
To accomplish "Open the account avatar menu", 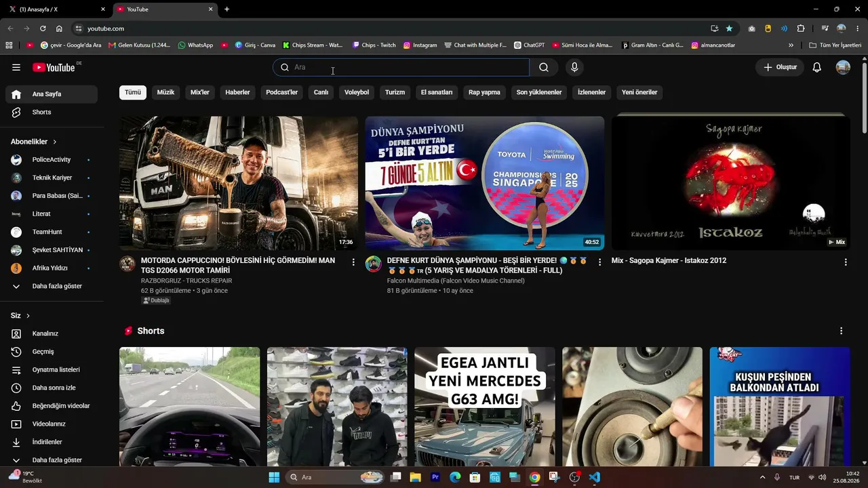I will pyautogui.click(x=843, y=67).
